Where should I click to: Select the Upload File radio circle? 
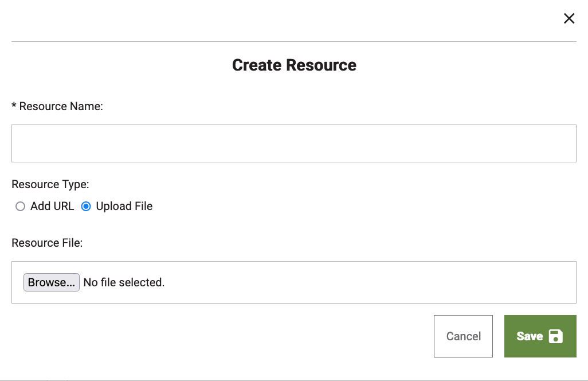pyautogui.click(x=86, y=207)
